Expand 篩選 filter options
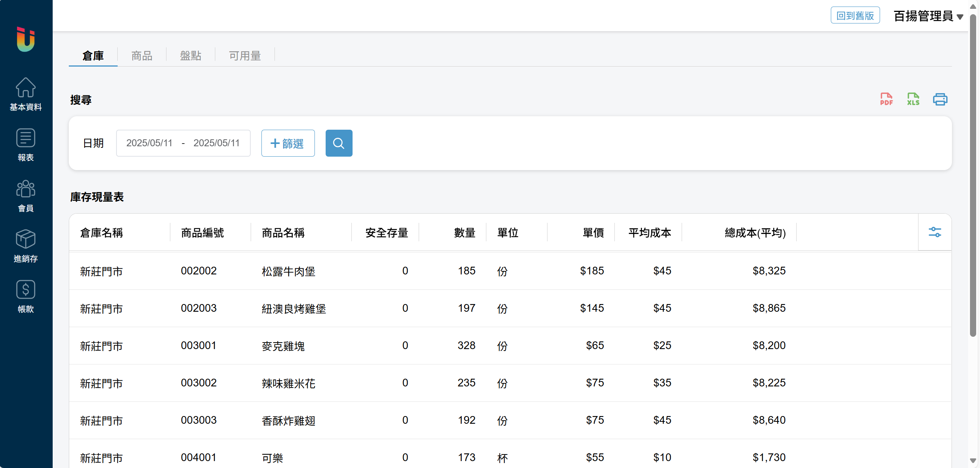Viewport: 980px width, 468px height. [288, 143]
